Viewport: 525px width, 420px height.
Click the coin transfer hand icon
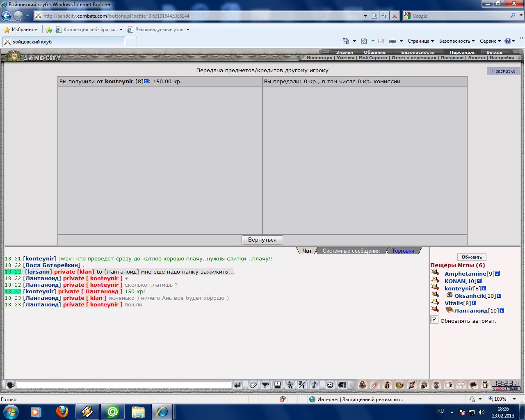(424, 385)
